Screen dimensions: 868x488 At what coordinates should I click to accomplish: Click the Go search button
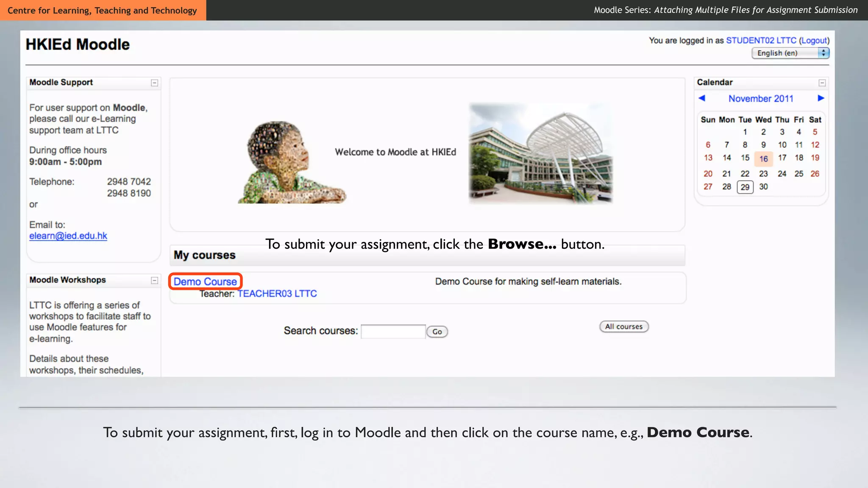tap(437, 332)
